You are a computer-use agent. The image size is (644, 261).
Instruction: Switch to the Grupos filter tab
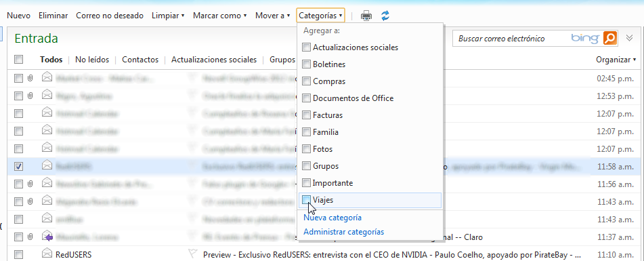pos(282,60)
